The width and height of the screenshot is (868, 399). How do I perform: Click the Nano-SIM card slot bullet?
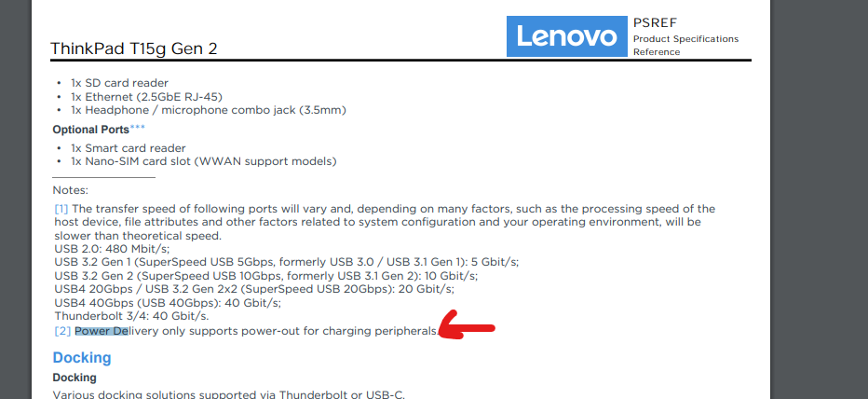[x=203, y=161]
